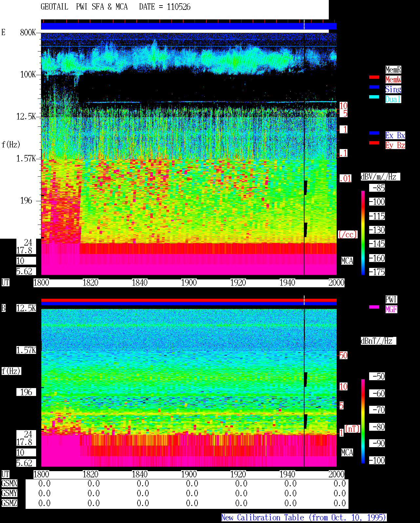The width and height of the screenshot is (420, 523).
Task: Click the dBnT/√Hz unit label
Action: [378, 341]
